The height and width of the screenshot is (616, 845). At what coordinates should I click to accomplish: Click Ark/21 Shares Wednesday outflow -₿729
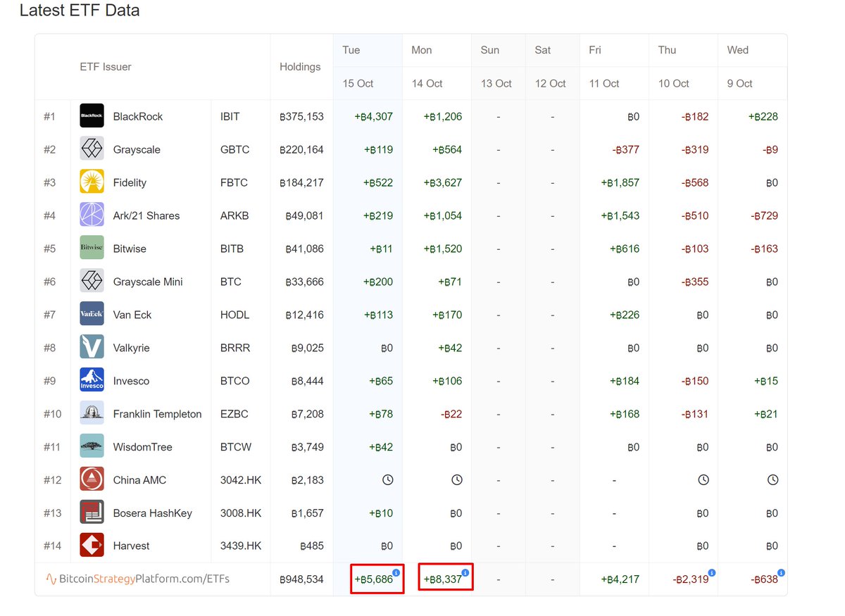point(763,215)
